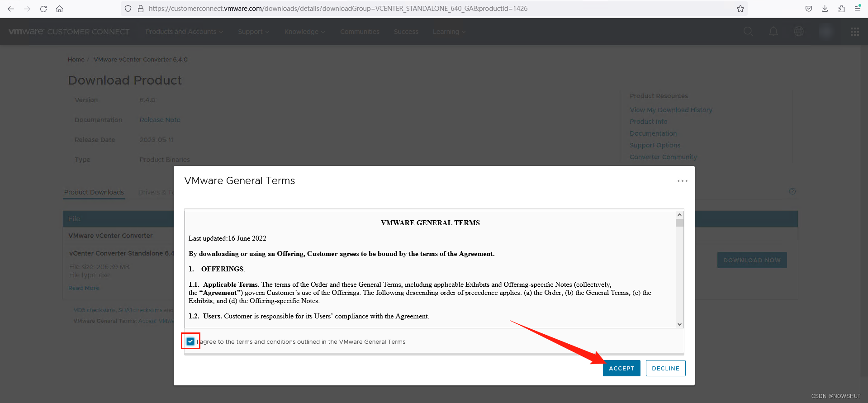Click the File size: 206.39 MB text

tap(99, 267)
